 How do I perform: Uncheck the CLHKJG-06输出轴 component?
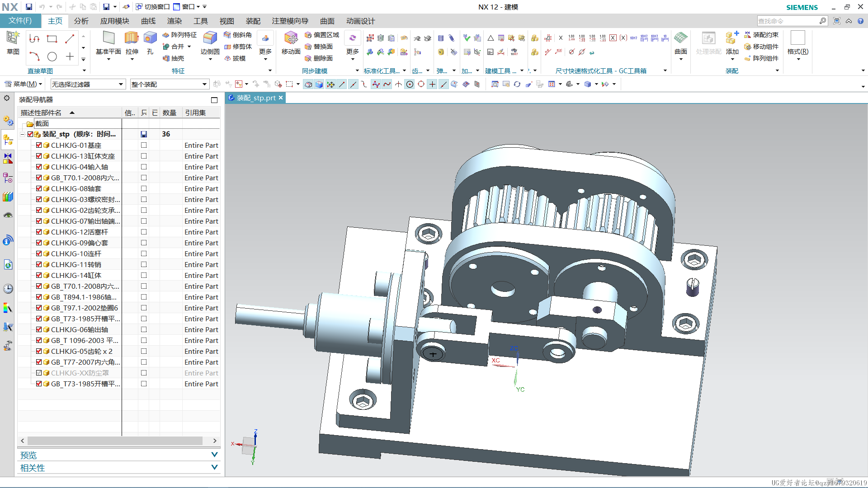pos(39,329)
